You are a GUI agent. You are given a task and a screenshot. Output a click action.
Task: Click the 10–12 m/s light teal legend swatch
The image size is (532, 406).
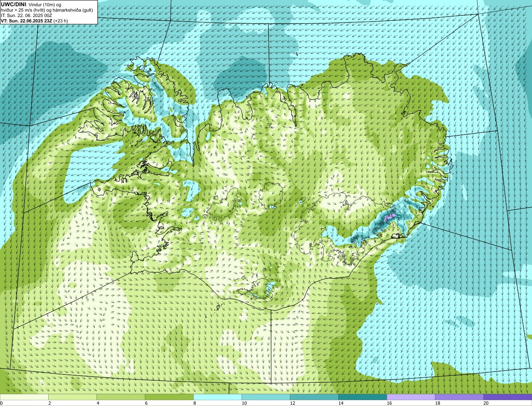pos(266,397)
